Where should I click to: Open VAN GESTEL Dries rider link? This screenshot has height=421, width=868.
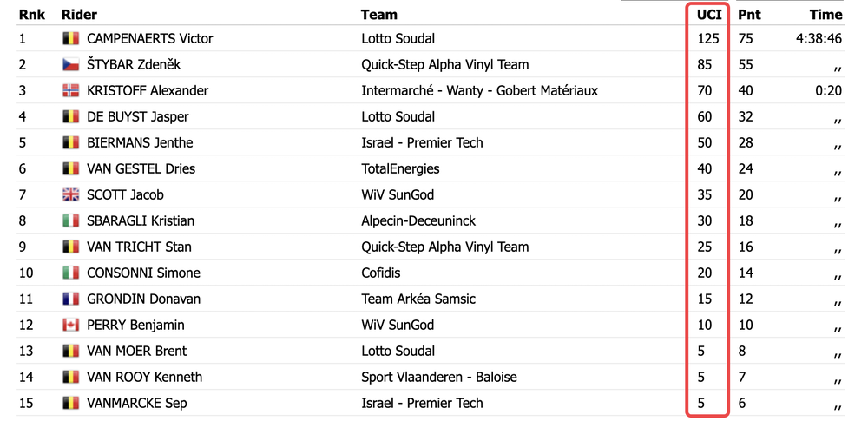coord(141,169)
